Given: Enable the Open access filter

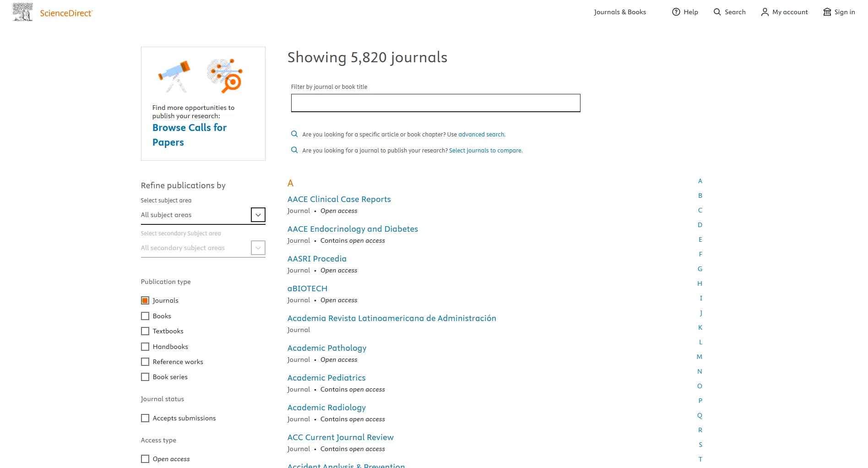Looking at the screenshot, I should (x=145, y=459).
